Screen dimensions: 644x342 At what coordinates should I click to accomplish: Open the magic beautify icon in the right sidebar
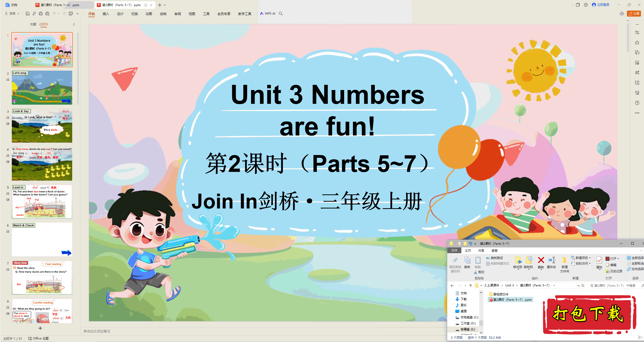(x=637, y=73)
